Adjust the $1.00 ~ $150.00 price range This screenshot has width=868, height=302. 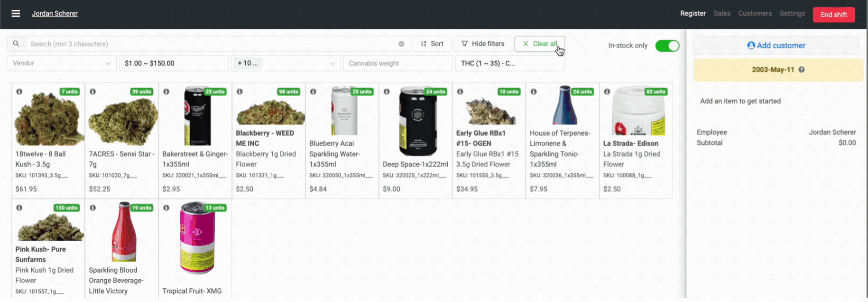(x=174, y=63)
